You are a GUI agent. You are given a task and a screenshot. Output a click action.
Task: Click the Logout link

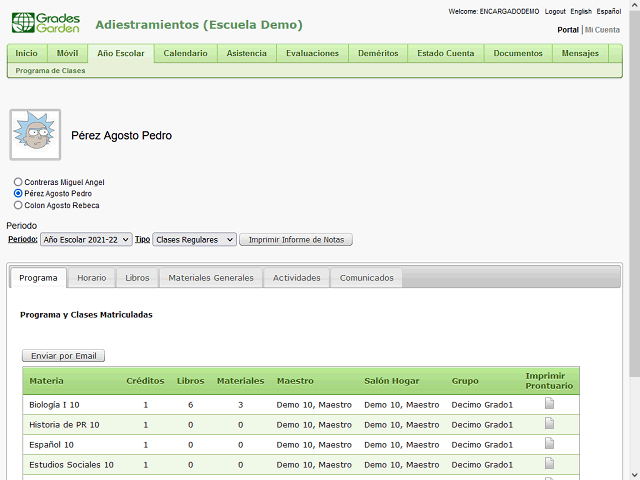(x=555, y=11)
